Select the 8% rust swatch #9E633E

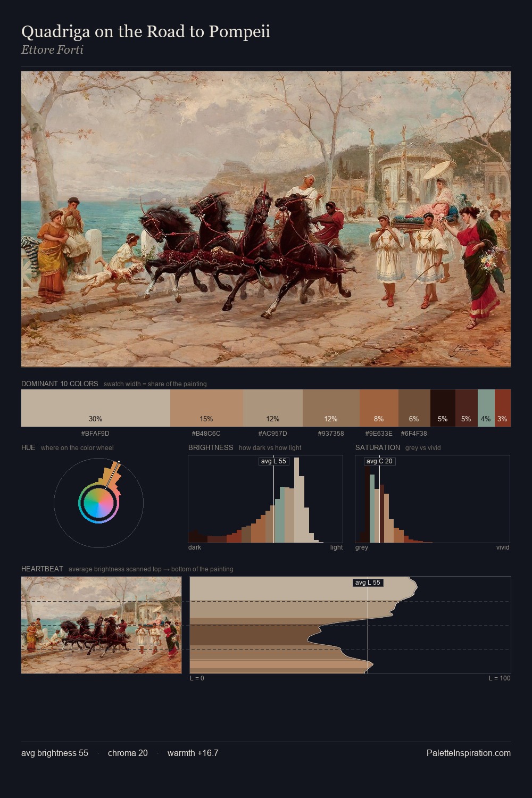(379, 408)
